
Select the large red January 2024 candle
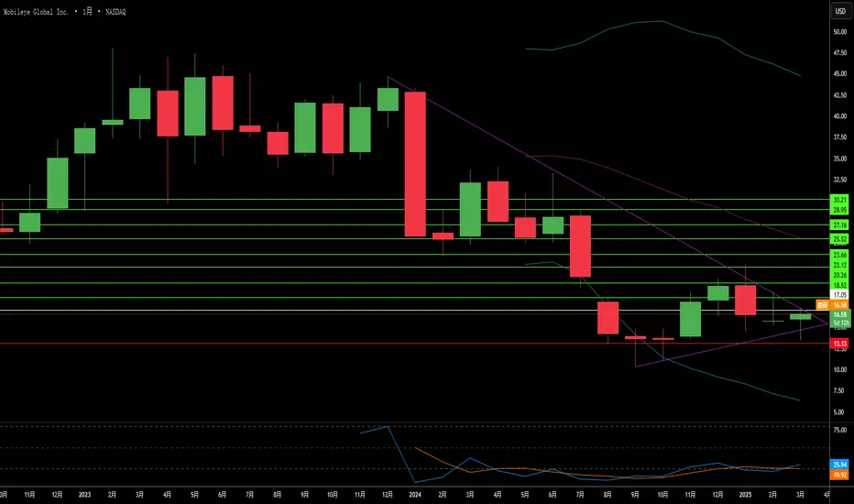pyautogui.click(x=415, y=164)
